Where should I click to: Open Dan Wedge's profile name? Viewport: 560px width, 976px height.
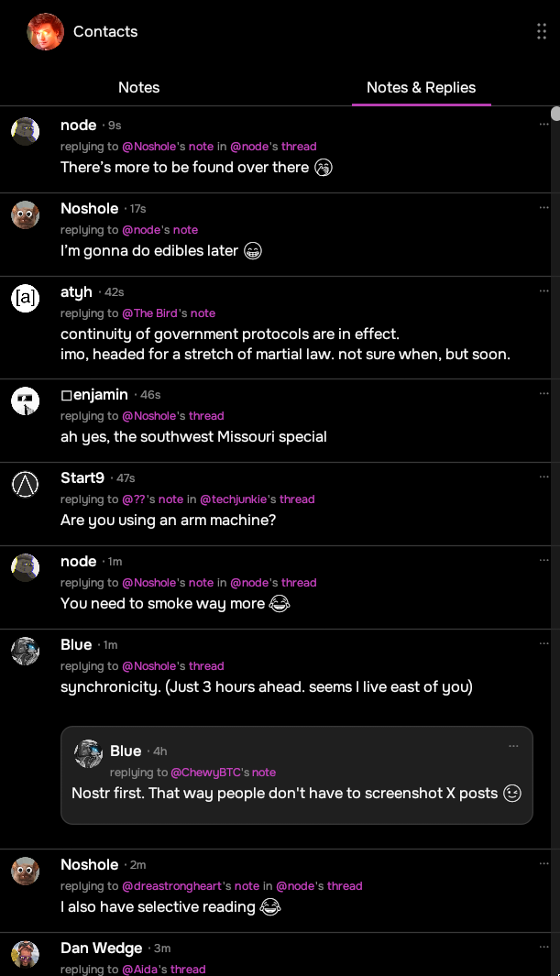[x=101, y=948]
